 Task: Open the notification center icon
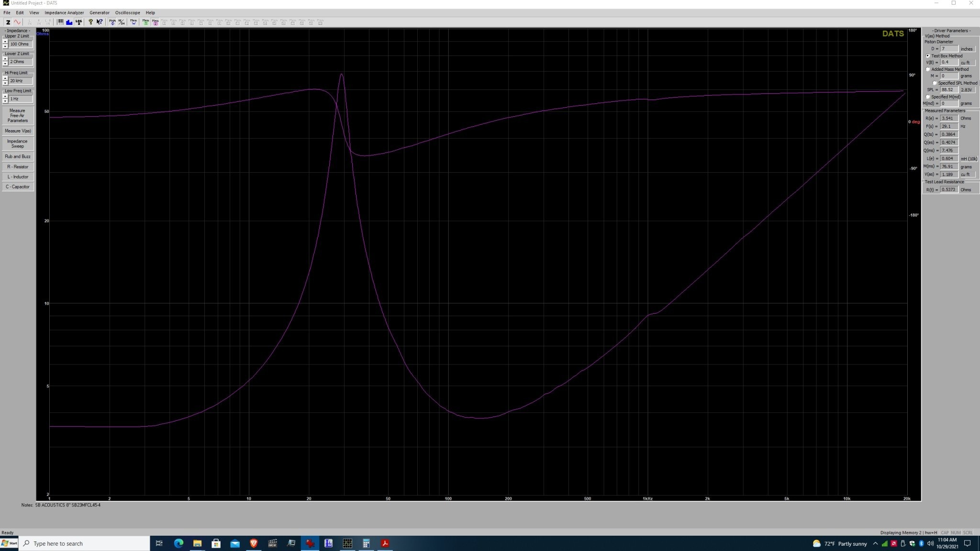point(967,543)
